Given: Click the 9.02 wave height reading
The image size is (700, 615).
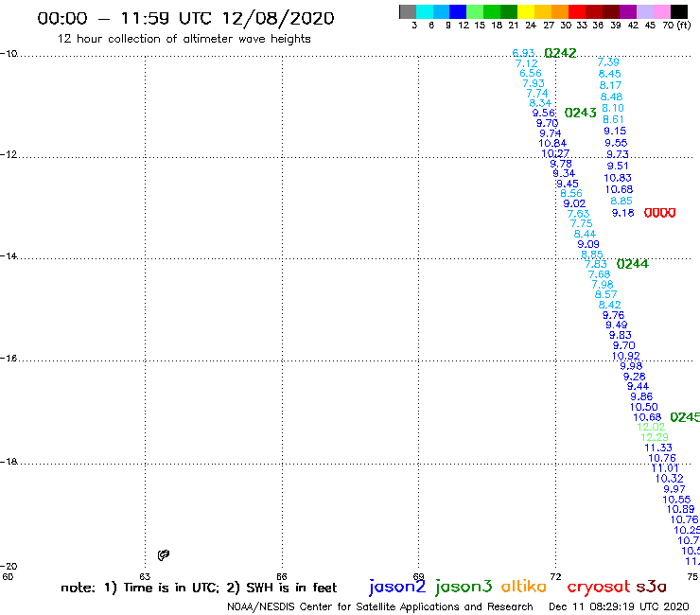Looking at the screenshot, I should click(x=574, y=203).
